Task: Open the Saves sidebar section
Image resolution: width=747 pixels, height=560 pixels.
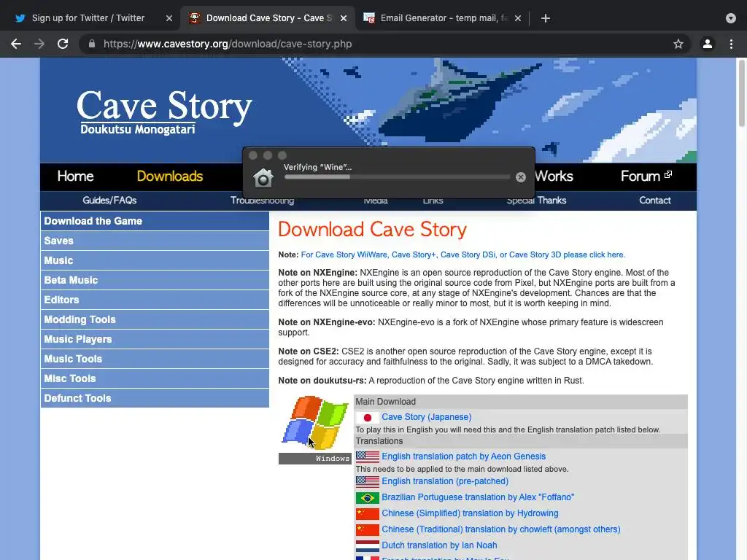Action: pyautogui.click(x=155, y=241)
